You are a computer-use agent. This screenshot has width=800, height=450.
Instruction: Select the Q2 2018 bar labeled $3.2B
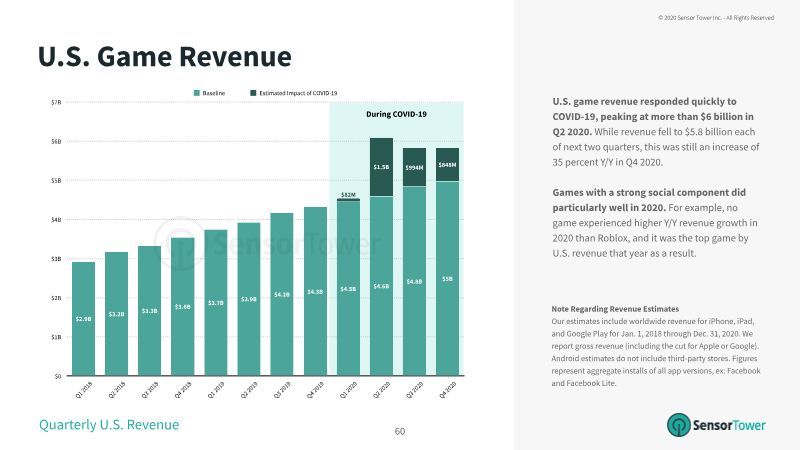point(116,314)
